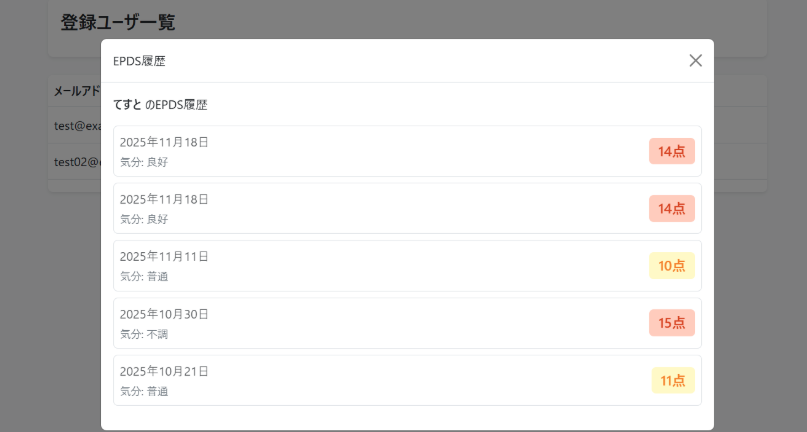Click the 11点 score badge
This screenshot has height=432, width=807.
pos(673,381)
